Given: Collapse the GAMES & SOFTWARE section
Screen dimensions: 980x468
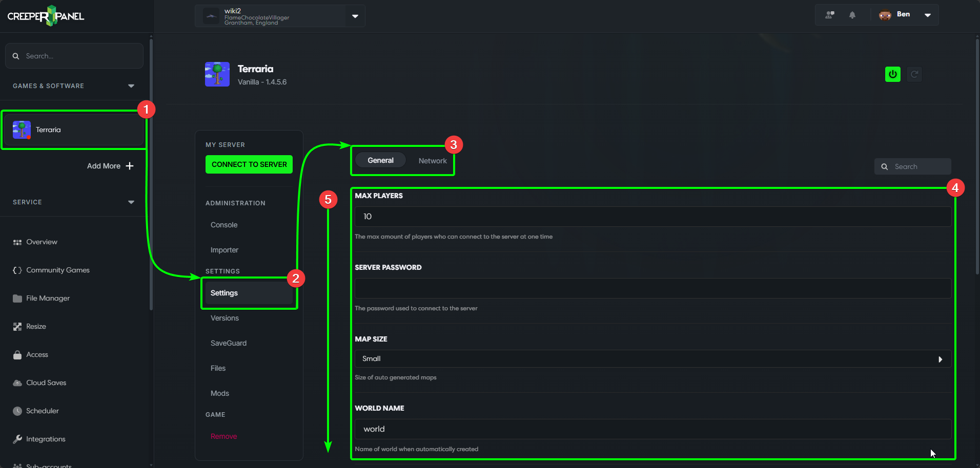Looking at the screenshot, I should pyautogui.click(x=131, y=86).
